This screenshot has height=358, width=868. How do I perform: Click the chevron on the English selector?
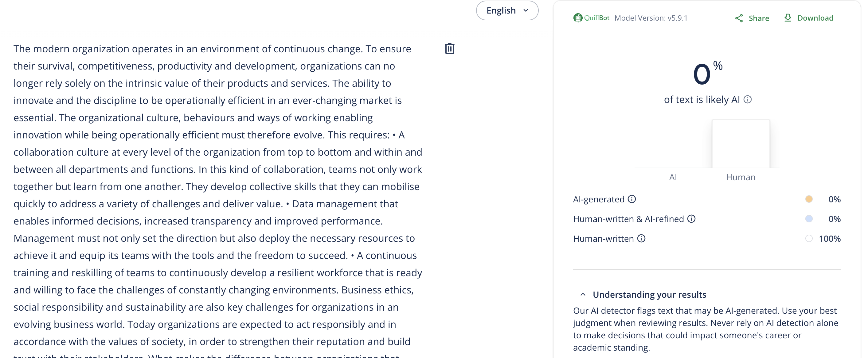coord(526,10)
